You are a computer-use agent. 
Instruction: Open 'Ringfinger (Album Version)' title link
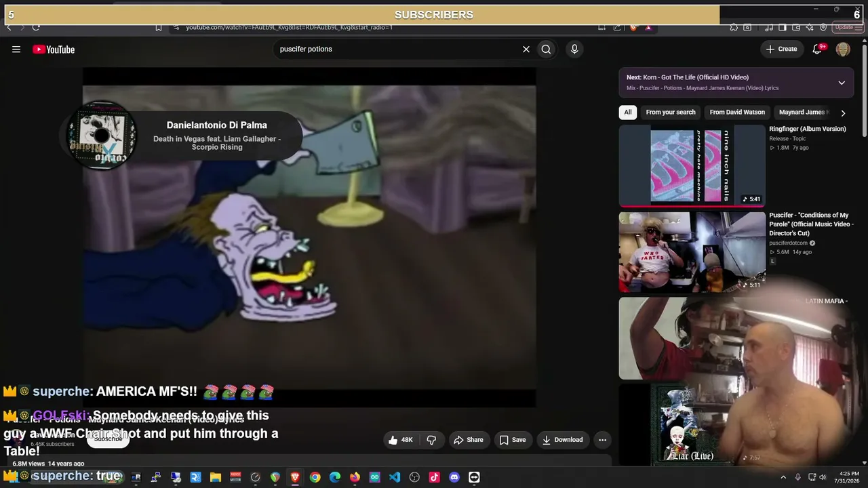[x=808, y=129]
